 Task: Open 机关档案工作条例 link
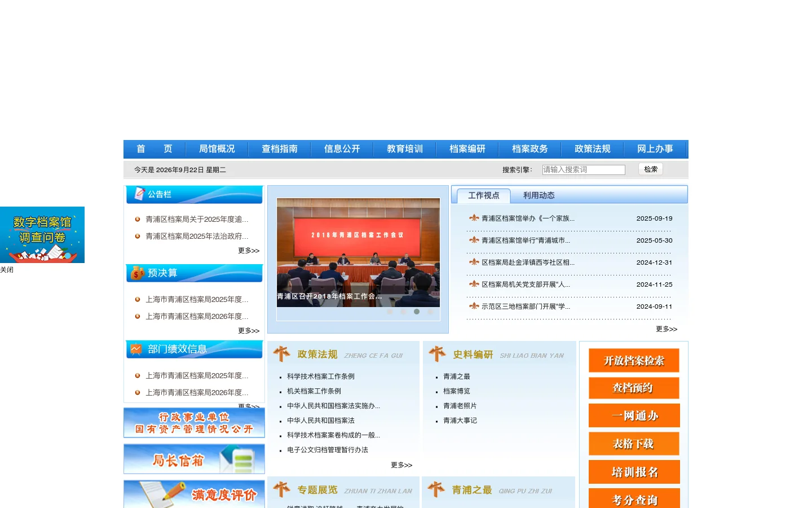pos(314,391)
